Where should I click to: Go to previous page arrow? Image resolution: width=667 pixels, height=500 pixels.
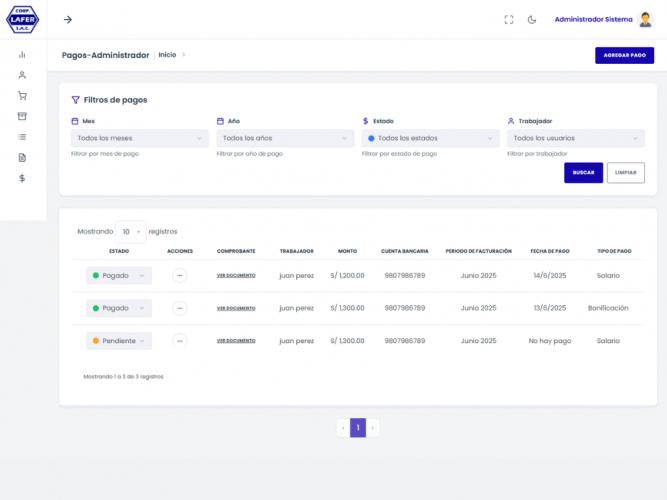tap(343, 428)
